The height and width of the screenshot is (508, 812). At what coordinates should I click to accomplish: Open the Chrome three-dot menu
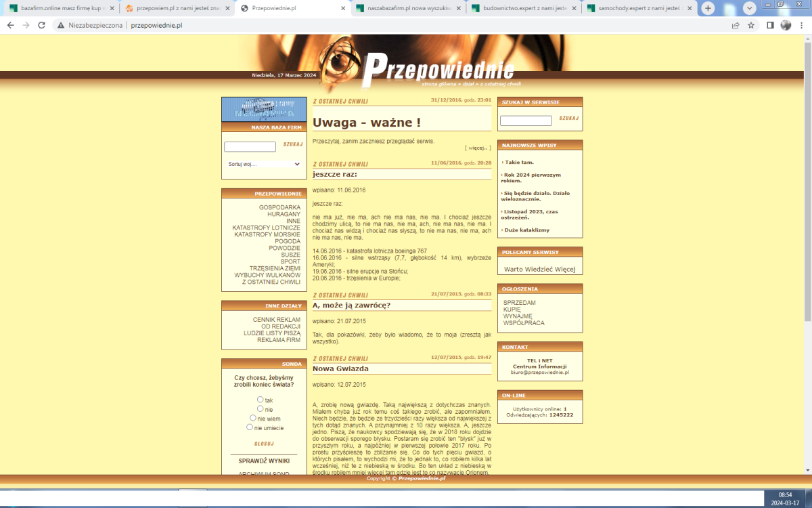tap(802, 25)
